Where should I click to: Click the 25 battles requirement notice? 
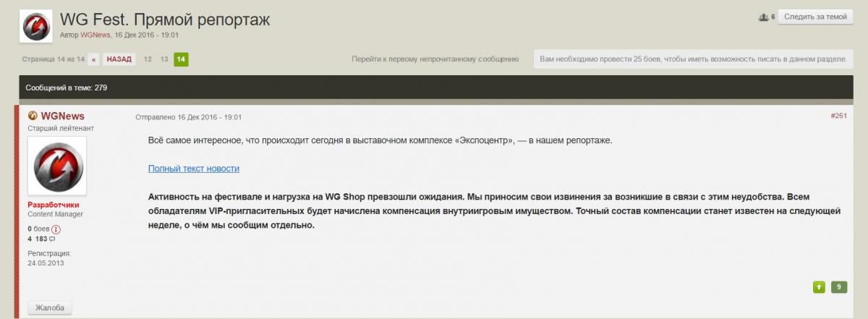point(693,59)
